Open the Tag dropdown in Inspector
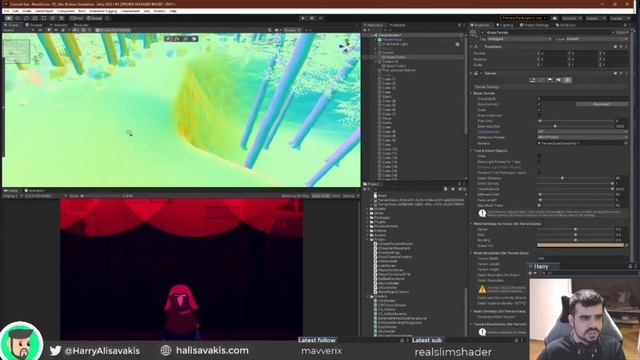The width and height of the screenshot is (640, 360). pyautogui.click(x=520, y=39)
